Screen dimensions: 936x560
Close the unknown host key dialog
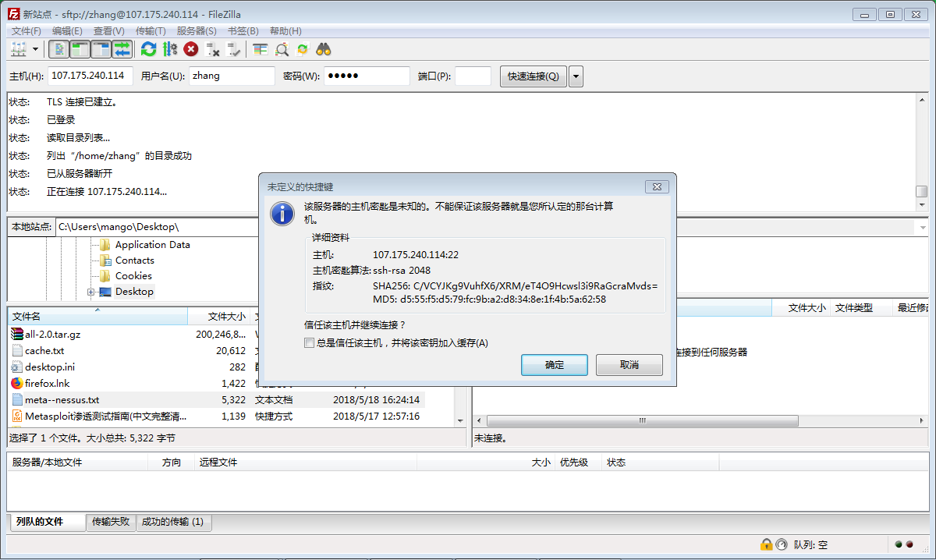(x=658, y=187)
